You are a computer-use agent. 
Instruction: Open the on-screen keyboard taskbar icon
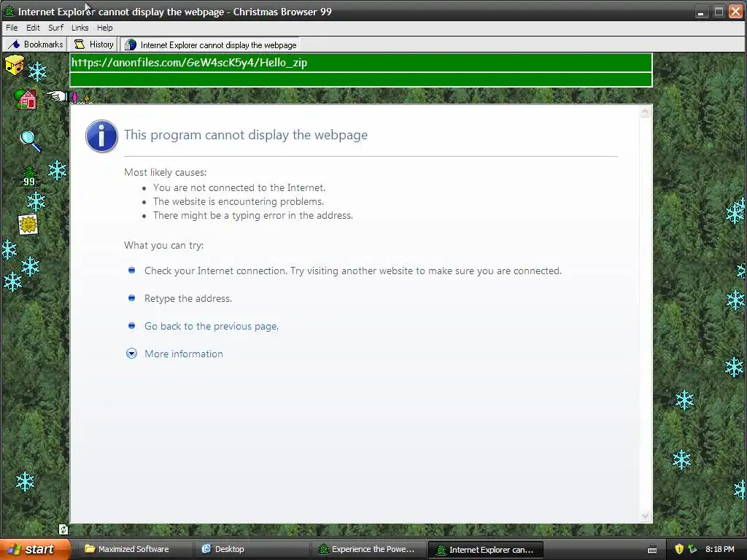(x=652, y=550)
